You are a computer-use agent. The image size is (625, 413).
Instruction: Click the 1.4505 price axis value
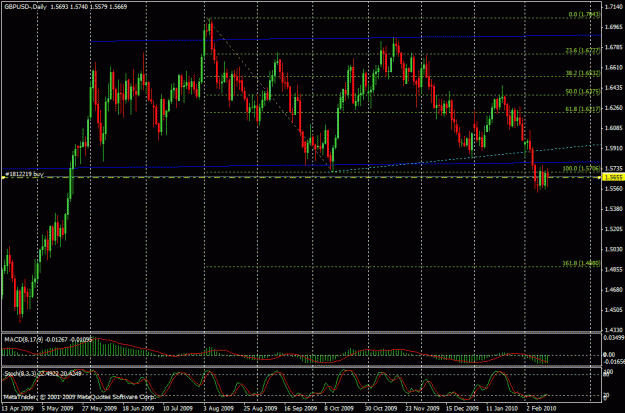pyautogui.click(x=614, y=310)
